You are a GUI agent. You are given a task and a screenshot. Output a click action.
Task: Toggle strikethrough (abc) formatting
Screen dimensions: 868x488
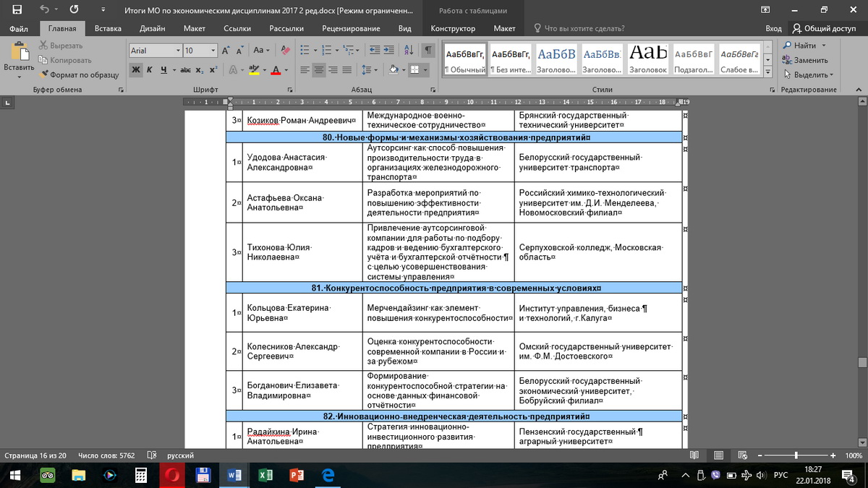[184, 70]
